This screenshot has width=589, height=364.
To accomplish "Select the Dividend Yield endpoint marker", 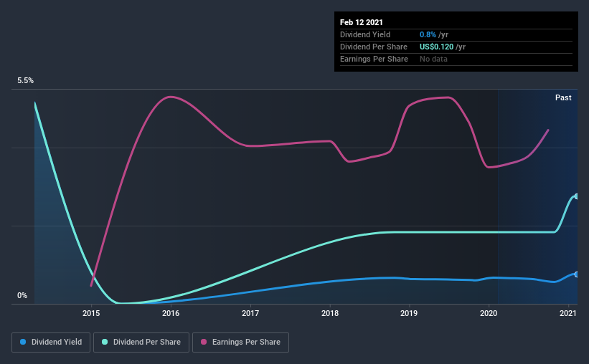I will pyautogui.click(x=576, y=274).
